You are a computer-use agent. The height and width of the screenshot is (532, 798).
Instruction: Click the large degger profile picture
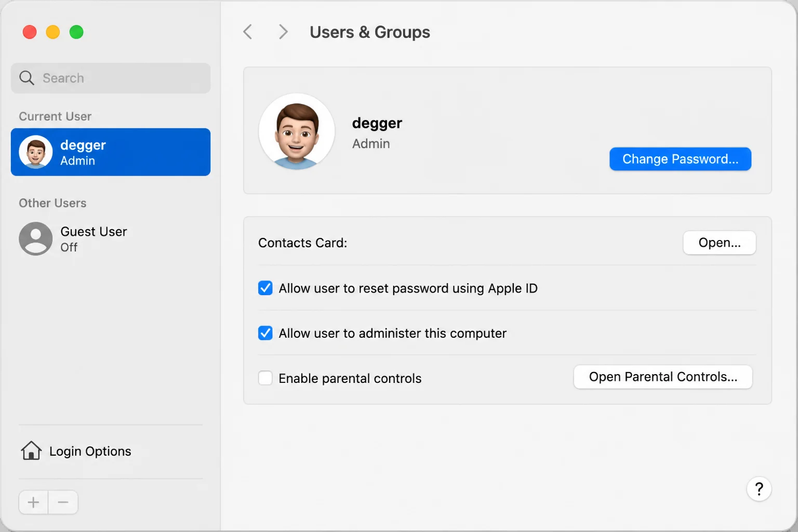click(x=297, y=131)
